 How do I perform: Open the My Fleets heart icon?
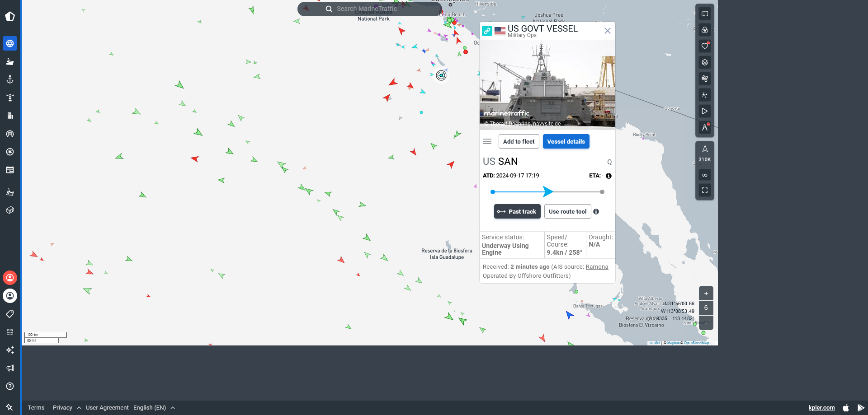pyautogui.click(x=705, y=46)
